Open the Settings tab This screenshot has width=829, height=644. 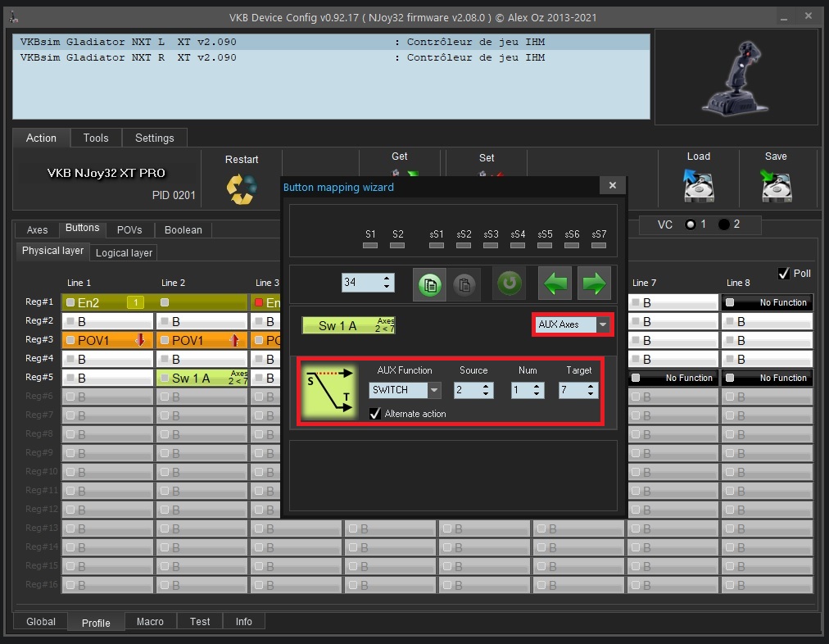154,138
